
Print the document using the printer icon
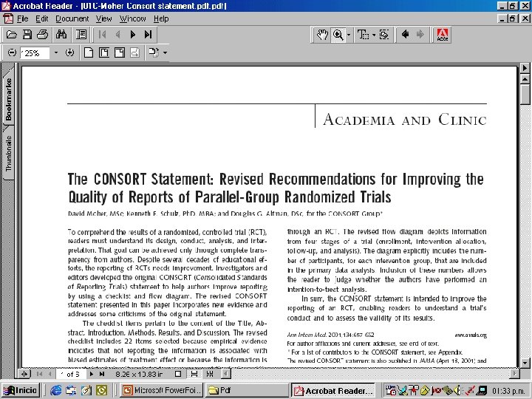pyautogui.click(x=42, y=35)
